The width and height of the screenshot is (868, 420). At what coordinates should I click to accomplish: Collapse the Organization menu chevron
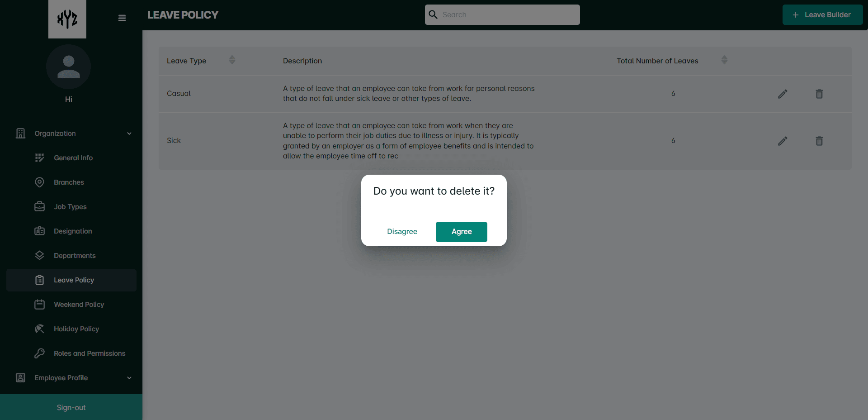pyautogui.click(x=129, y=134)
